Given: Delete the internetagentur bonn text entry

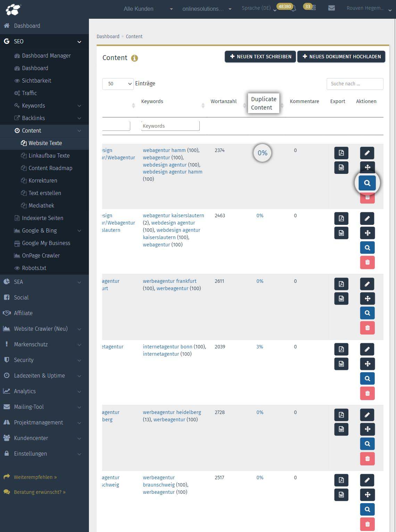Looking at the screenshot, I should (x=367, y=393).
